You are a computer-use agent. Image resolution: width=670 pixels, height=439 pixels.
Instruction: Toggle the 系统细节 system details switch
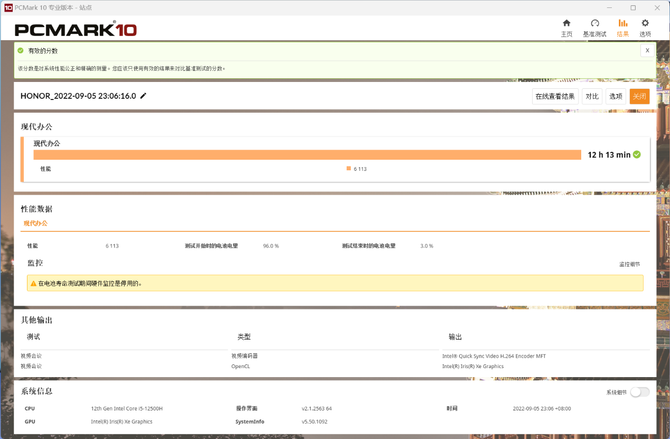coord(639,392)
